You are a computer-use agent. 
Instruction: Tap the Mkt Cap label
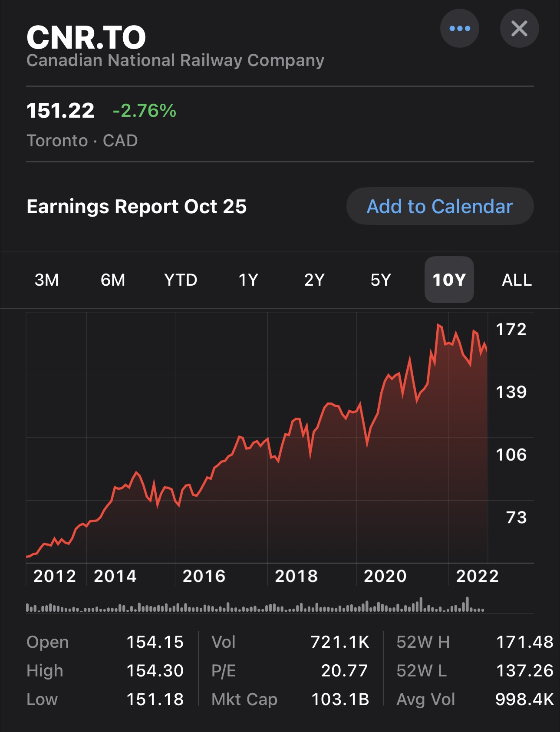tap(244, 700)
